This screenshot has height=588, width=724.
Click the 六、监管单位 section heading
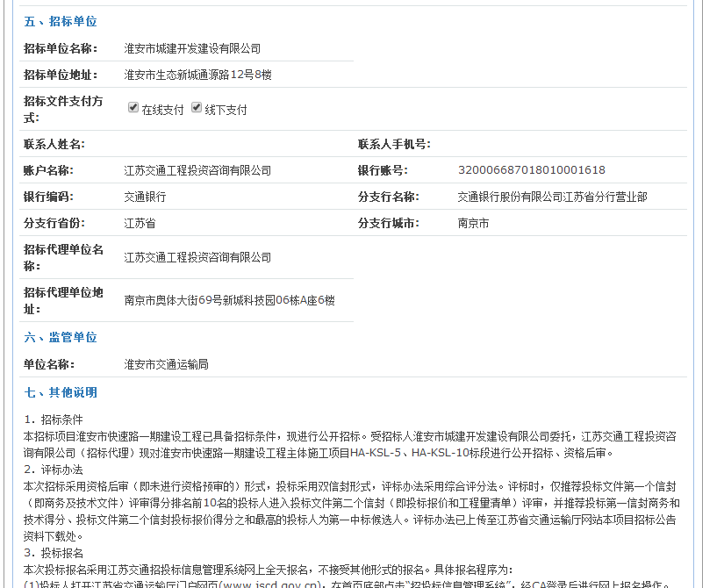(x=60, y=338)
